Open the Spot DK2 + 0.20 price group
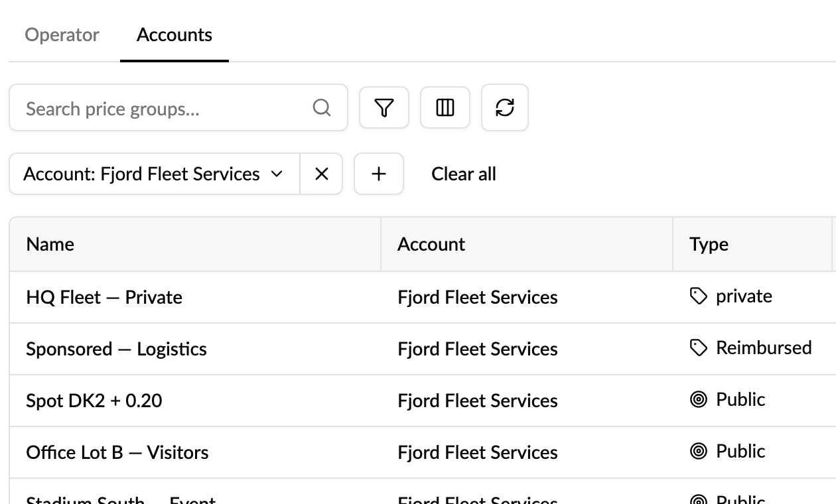This screenshot has width=836, height=504. tap(94, 401)
